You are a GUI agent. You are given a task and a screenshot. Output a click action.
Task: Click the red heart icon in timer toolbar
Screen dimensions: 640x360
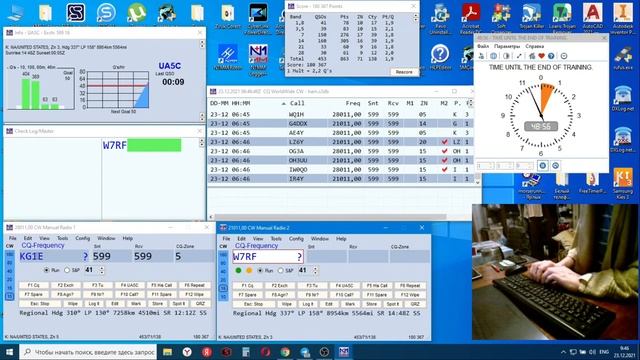pos(542,56)
